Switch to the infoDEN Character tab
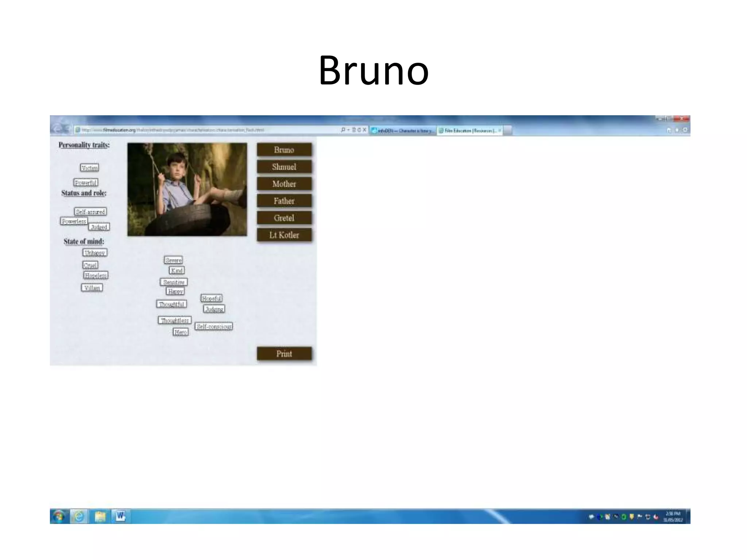 click(x=403, y=131)
